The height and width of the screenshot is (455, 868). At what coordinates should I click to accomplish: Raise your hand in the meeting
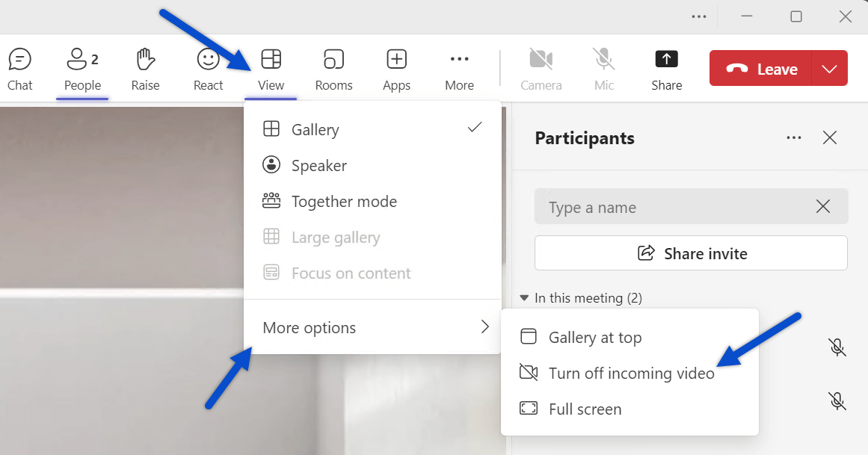145,69
